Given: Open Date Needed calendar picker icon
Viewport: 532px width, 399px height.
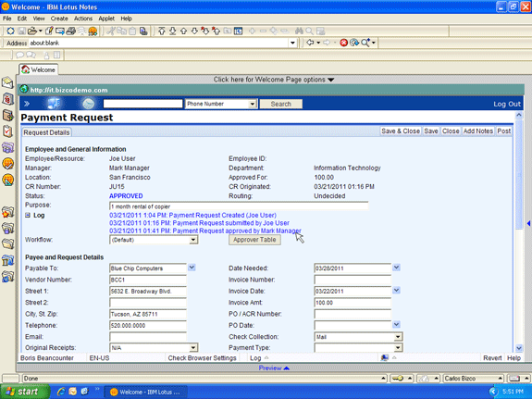Looking at the screenshot, I should click(396, 268).
